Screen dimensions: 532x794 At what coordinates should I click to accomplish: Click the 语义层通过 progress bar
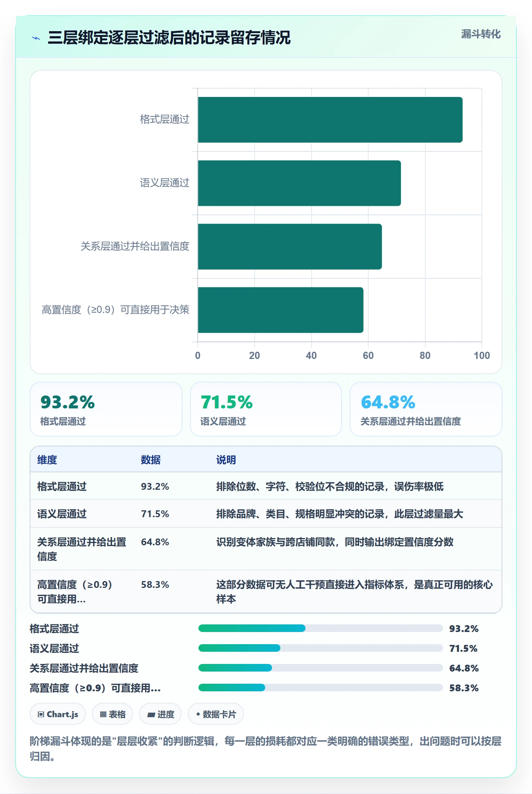coord(321,648)
